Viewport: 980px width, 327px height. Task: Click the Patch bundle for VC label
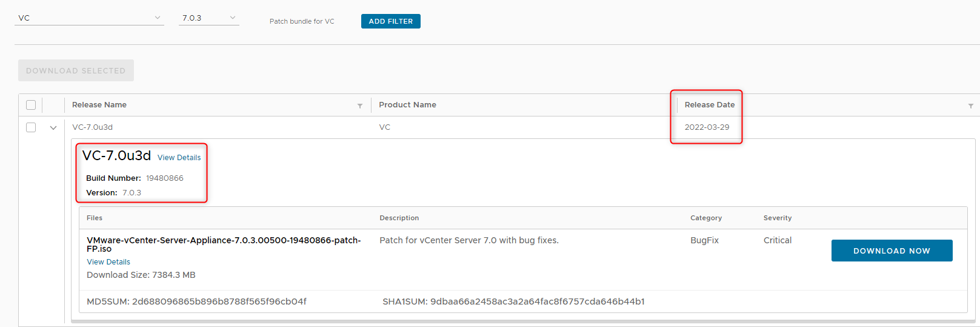(x=302, y=21)
